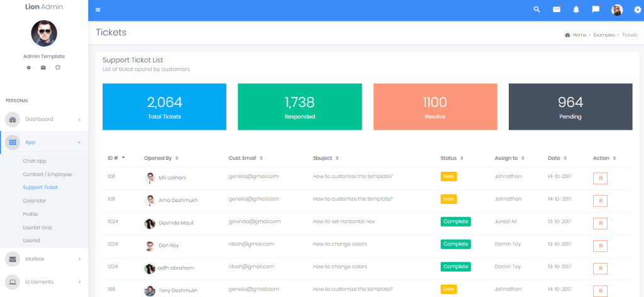Click the Dashboard gauge icon
The image size is (644, 297).
pos(13,120)
